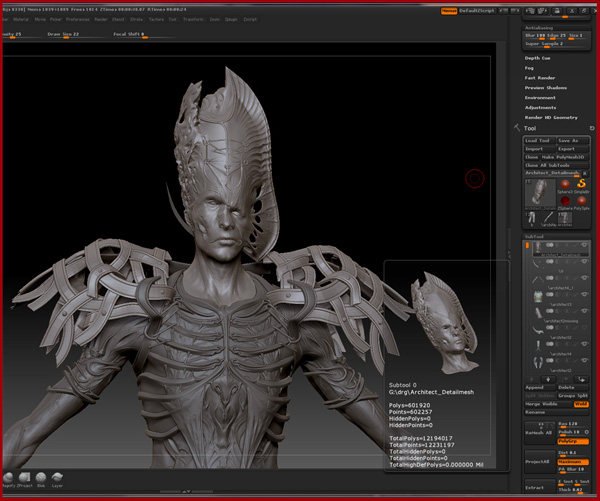Hide the \architect2missing subtool eye
Screen dimensions: 600x501
click(x=584, y=311)
